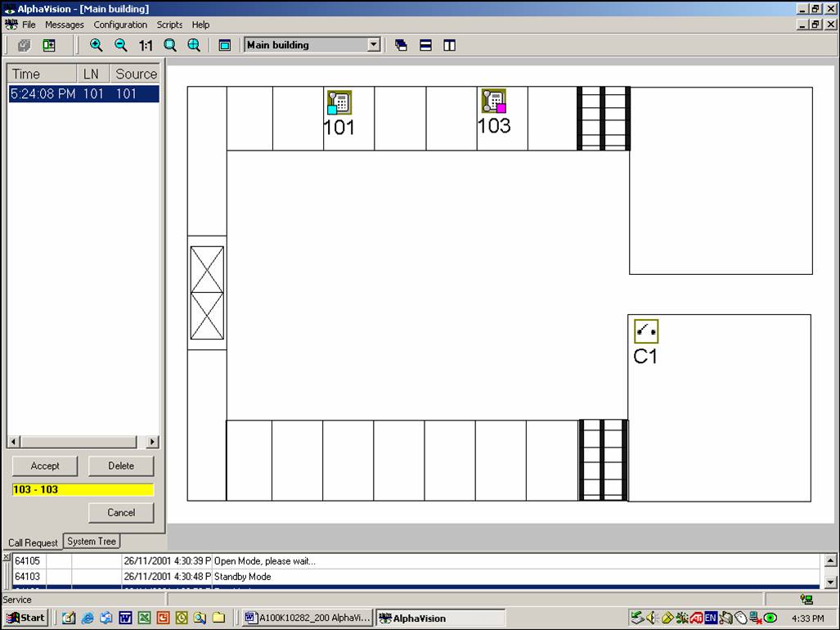Click the yellow 103 - 103 field
Viewport: 840px width, 630px height.
83,489
